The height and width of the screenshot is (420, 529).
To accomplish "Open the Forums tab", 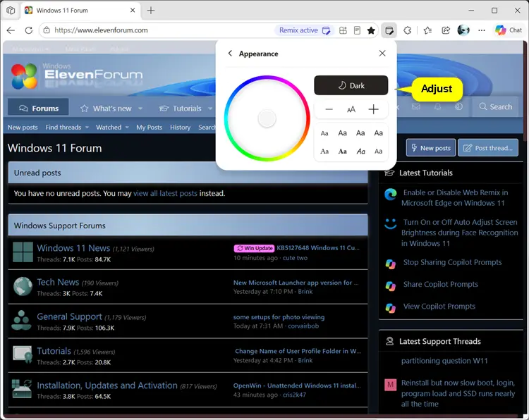I will [39, 109].
